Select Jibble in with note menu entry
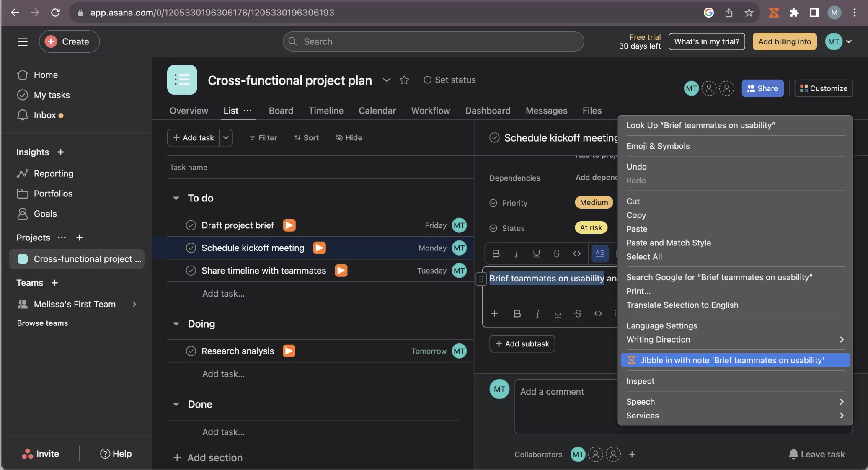 [735, 360]
